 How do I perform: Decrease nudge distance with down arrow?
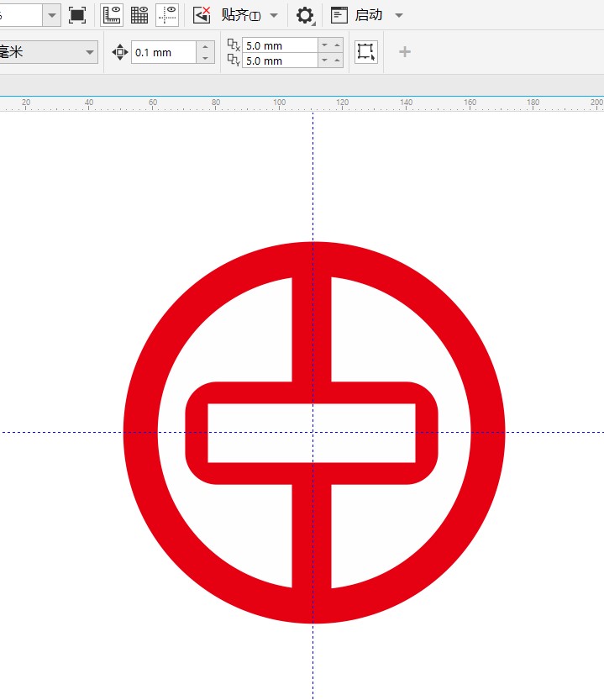point(206,58)
